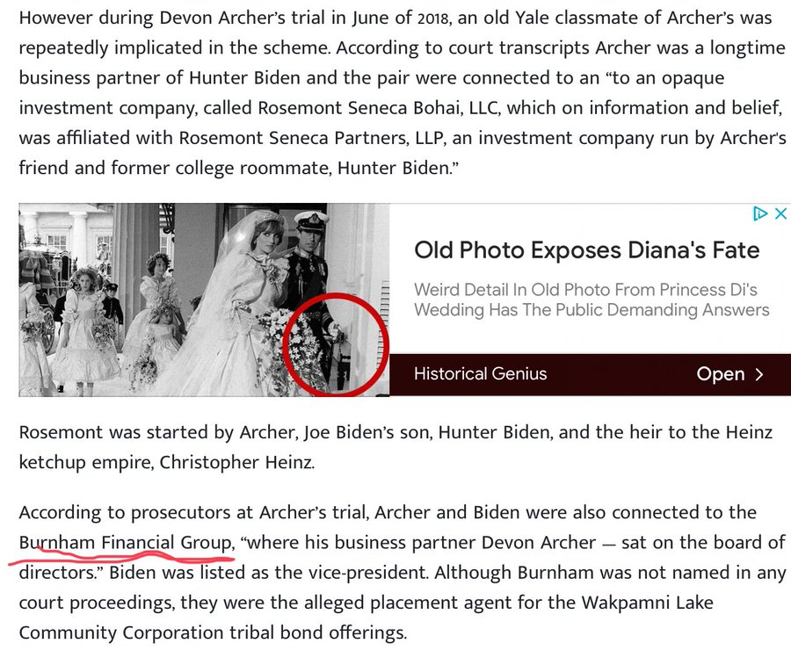The image size is (791, 672).
Task: Click the 'However during Devon Archer's trial' paragraph
Action: [x=402, y=93]
